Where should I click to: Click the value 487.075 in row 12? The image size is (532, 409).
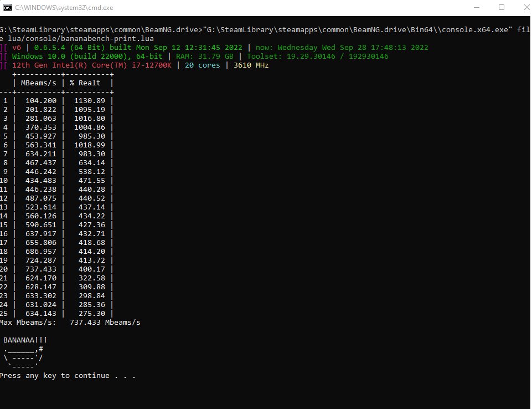[41, 198]
